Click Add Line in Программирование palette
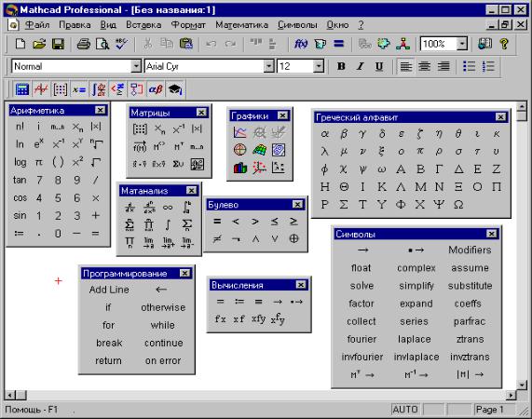 (x=109, y=290)
